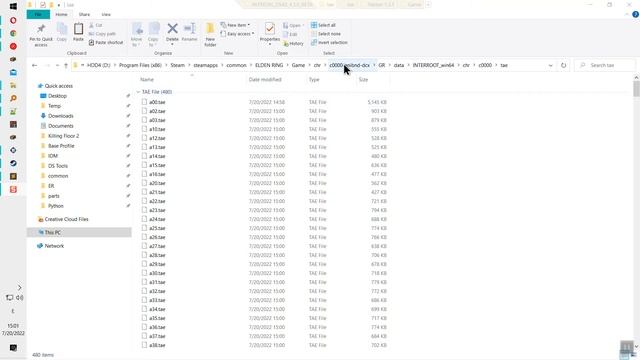Switch to the Share ribbon tab
The height and width of the screenshot is (360, 640).
point(84,14)
